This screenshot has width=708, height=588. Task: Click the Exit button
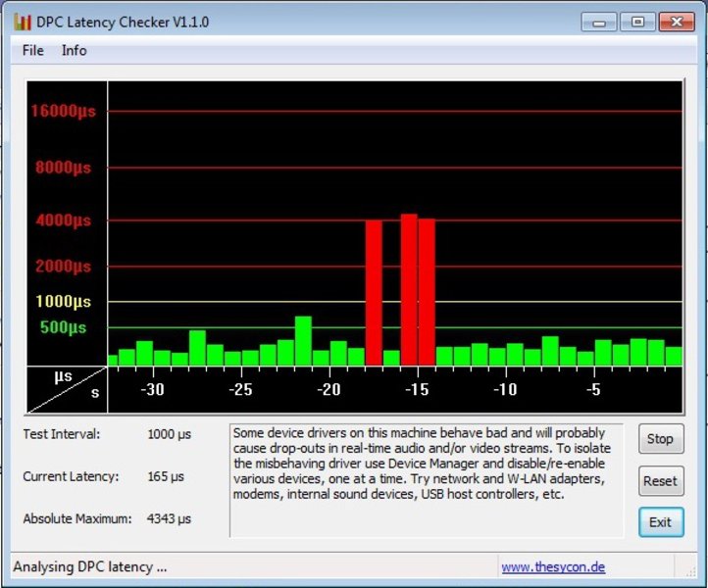tap(661, 522)
